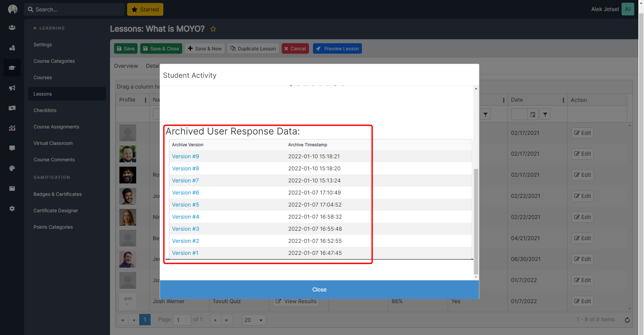The width and height of the screenshot is (644, 335).
Task: Open Certificate Designer in the sidebar
Action: click(56, 211)
